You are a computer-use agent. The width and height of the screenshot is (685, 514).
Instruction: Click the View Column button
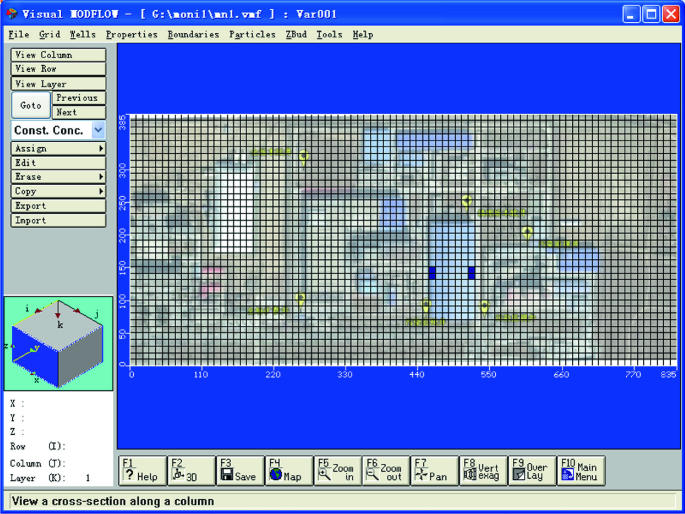[58, 55]
